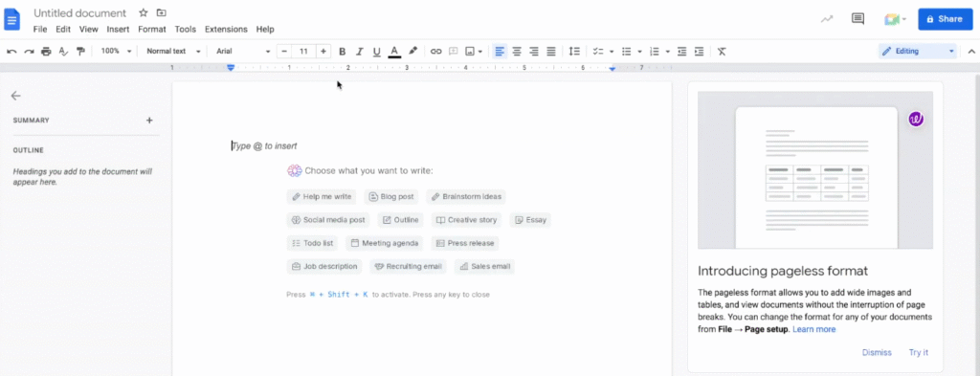The image size is (980, 376).
Task: Expand the bulleted list options arrow
Action: [x=639, y=52]
